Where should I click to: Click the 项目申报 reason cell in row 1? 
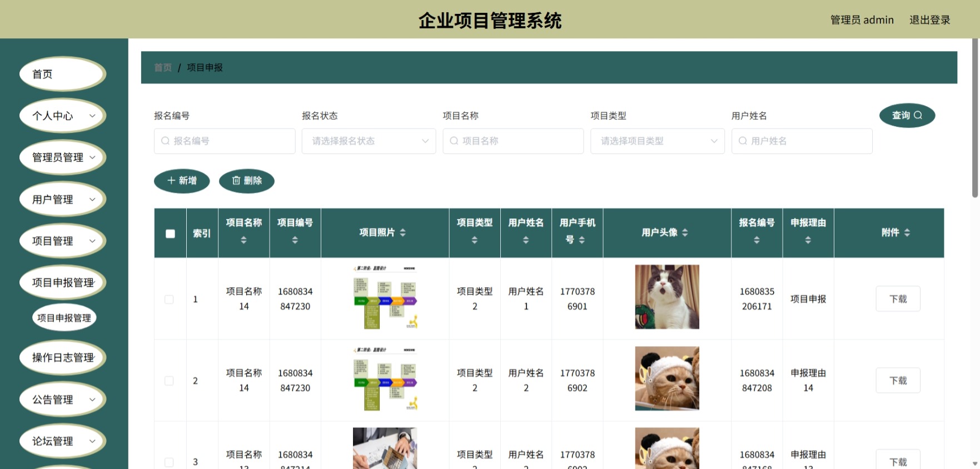pos(808,299)
